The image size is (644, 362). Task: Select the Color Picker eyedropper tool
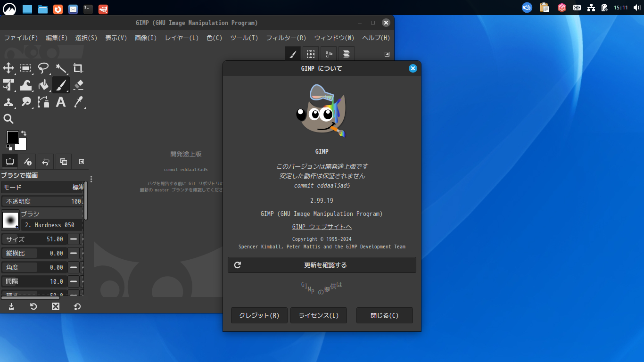coord(78,101)
